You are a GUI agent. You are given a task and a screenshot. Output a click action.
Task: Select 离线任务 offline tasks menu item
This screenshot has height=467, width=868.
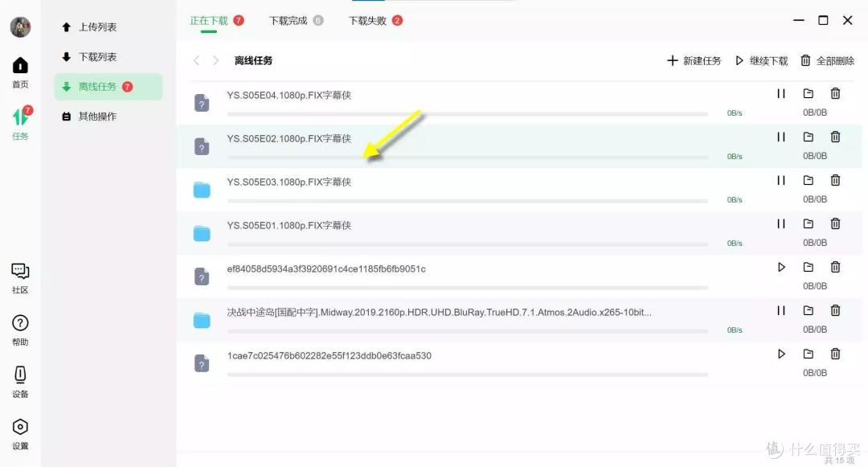point(108,87)
